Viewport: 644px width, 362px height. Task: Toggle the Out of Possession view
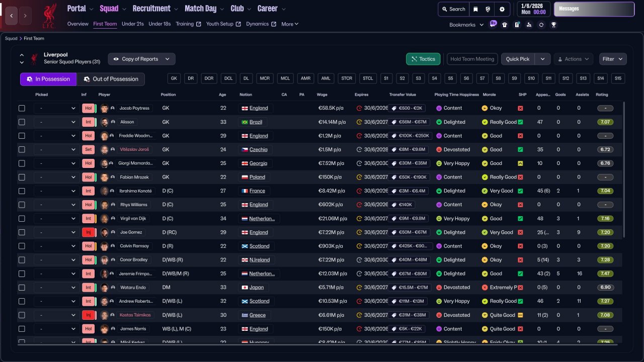[x=111, y=79]
